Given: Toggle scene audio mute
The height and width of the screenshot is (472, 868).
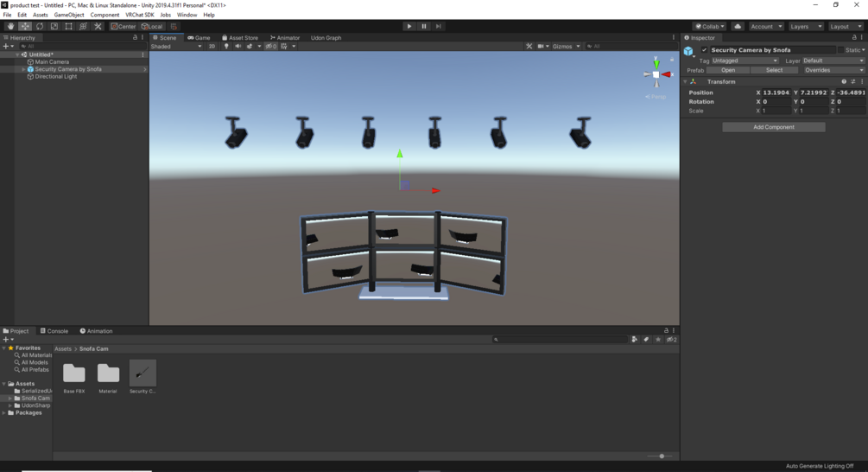Looking at the screenshot, I should (238, 46).
